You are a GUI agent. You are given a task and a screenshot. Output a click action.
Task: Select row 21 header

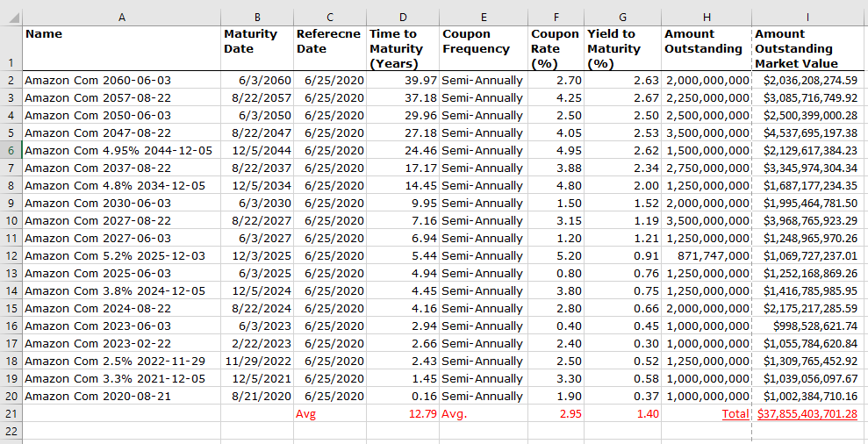pyautogui.click(x=11, y=413)
